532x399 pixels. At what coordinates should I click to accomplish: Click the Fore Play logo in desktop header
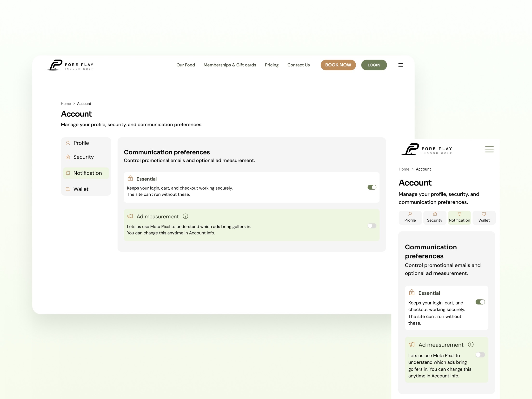click(x=70, y=65)
